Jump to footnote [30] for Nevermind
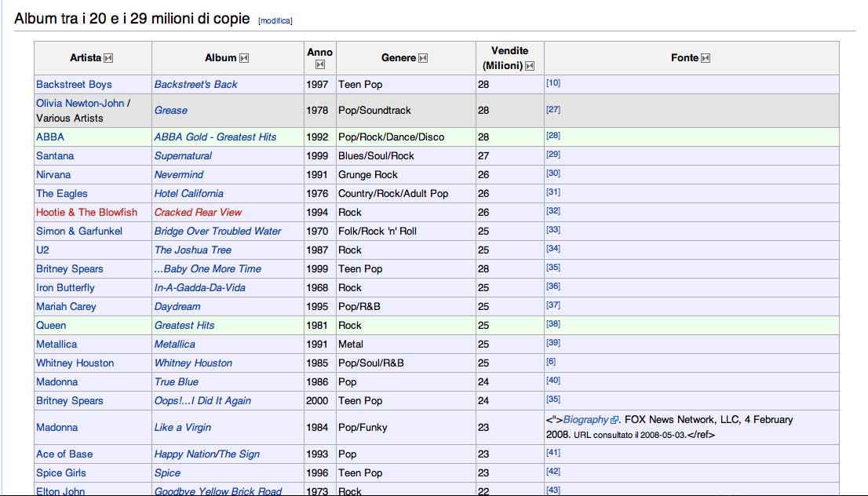This screenshot has width=868, height=496. [553, 173]
